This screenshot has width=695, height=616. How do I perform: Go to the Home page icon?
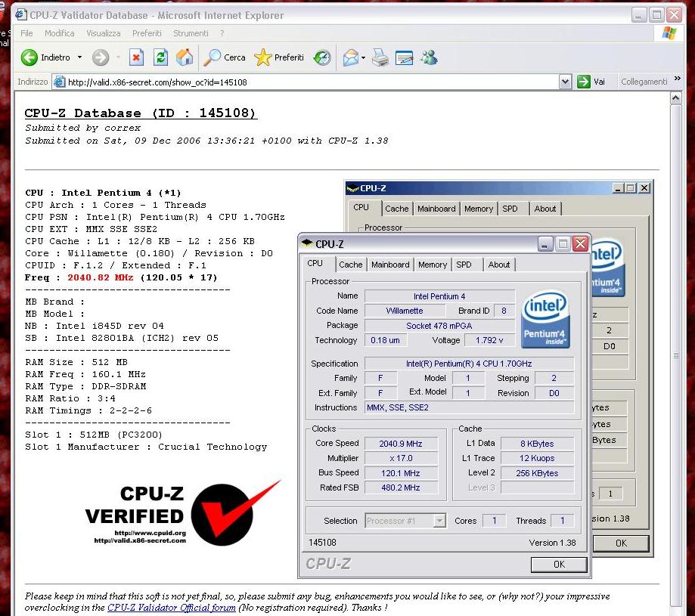(x=185, y=57)
